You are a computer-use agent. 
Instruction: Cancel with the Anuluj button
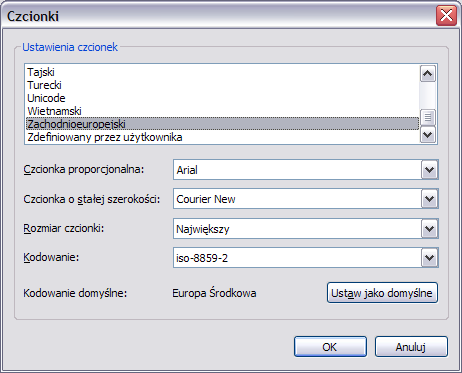[411, 347]
